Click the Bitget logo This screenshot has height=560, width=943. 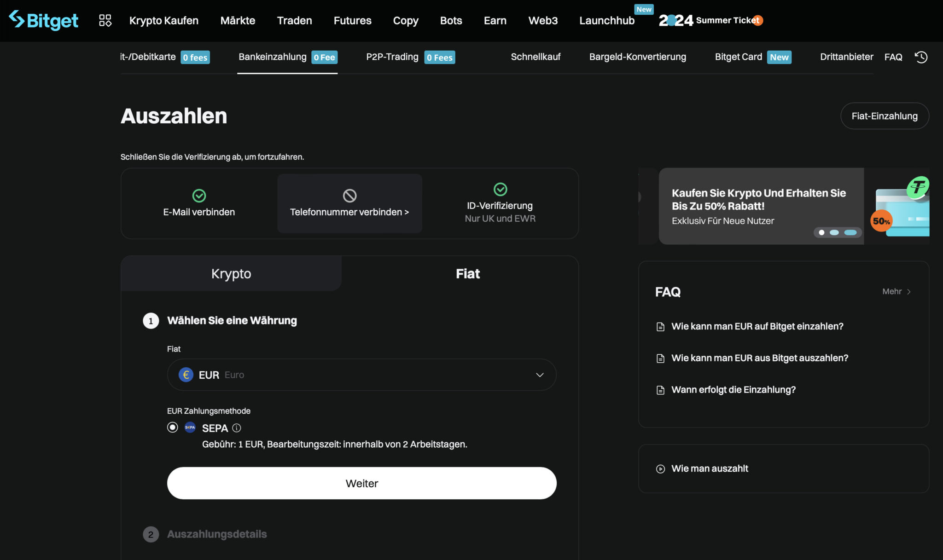[x=44, y=20]
